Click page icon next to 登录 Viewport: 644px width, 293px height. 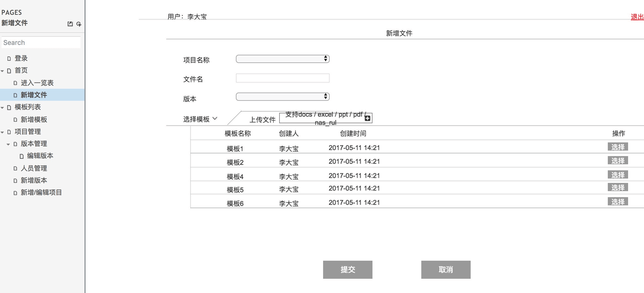[9, 59]
